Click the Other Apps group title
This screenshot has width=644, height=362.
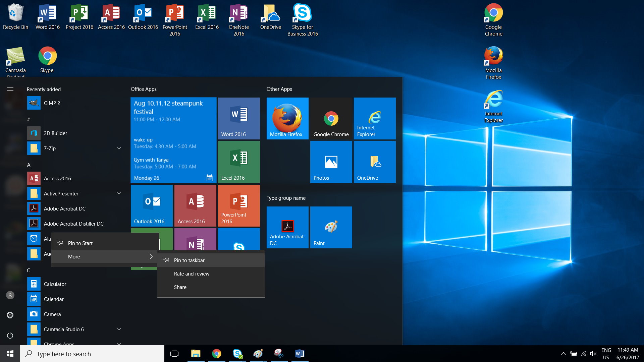[x=279, y=89]
